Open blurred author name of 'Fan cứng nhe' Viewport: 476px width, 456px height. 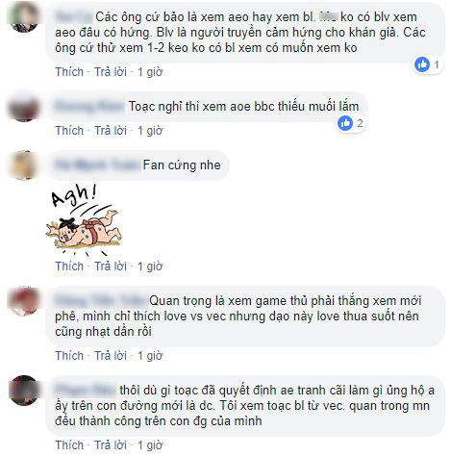pyautogui.click(x=97, y=165)
